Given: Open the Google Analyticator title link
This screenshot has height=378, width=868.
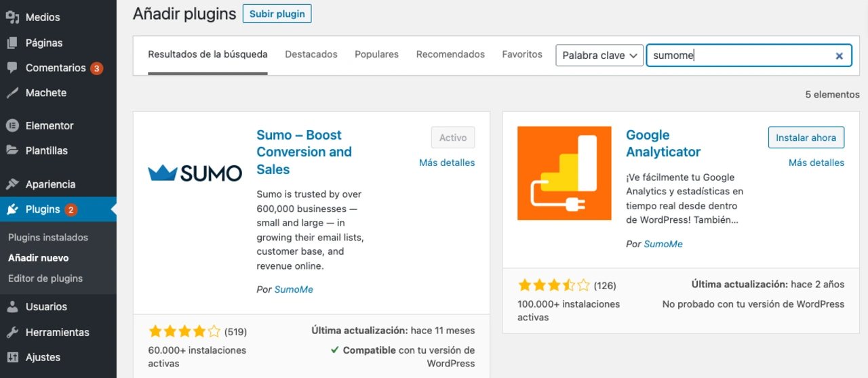Looking at the screenshot, I should point(663,144).
